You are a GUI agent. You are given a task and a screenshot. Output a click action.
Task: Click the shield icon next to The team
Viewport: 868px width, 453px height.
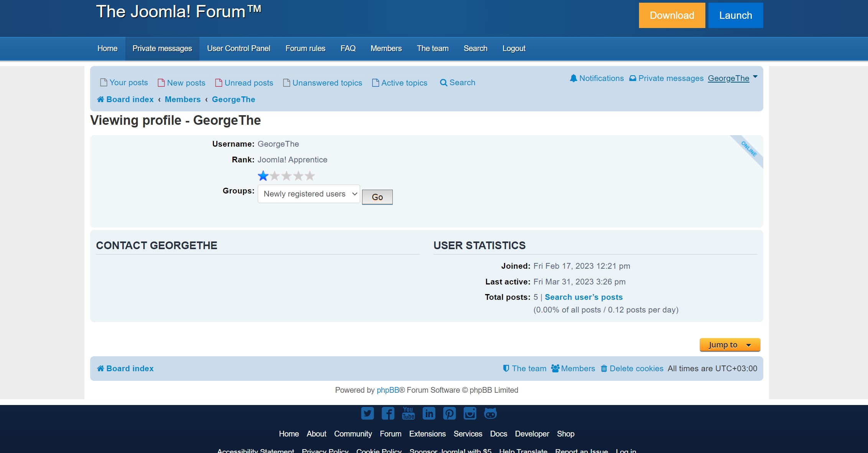point(506,369)
